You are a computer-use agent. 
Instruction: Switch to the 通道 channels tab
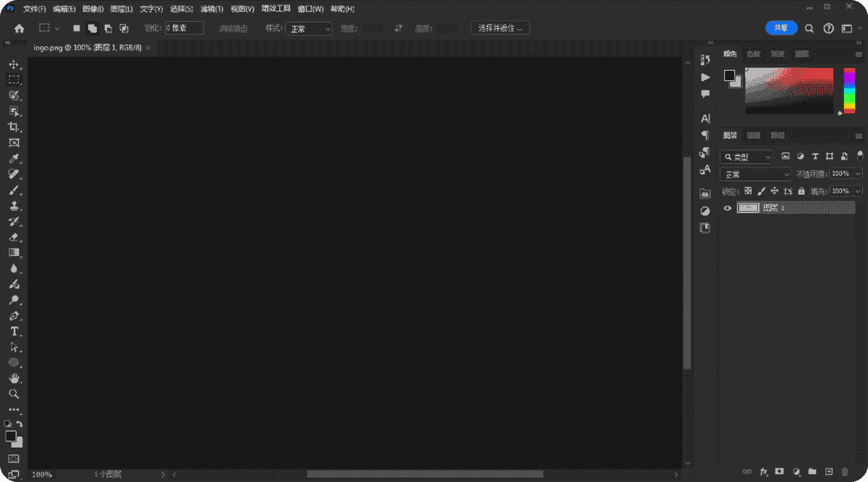(753, 136)
